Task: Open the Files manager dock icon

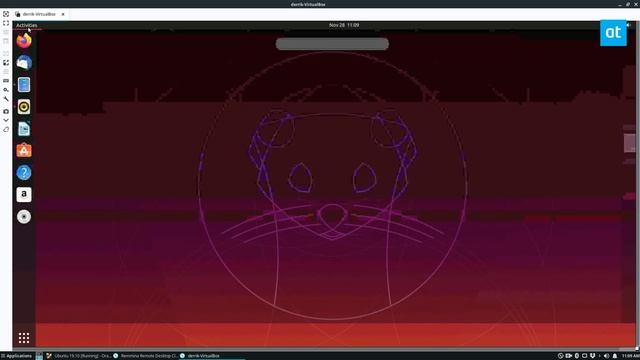Action: 24,84
